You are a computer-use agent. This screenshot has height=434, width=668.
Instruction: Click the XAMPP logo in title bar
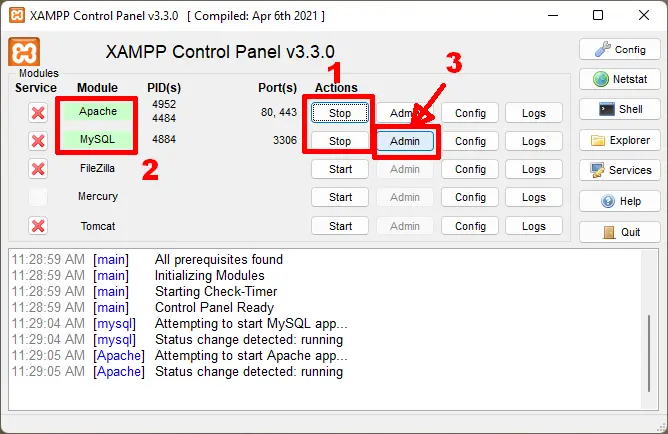(x=17, y=15)
